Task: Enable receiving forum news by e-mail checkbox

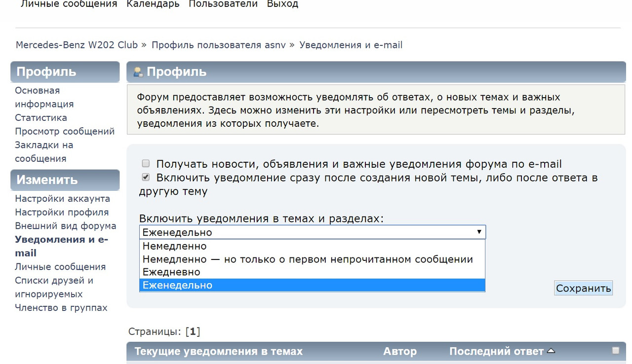Action: (146, 163)
